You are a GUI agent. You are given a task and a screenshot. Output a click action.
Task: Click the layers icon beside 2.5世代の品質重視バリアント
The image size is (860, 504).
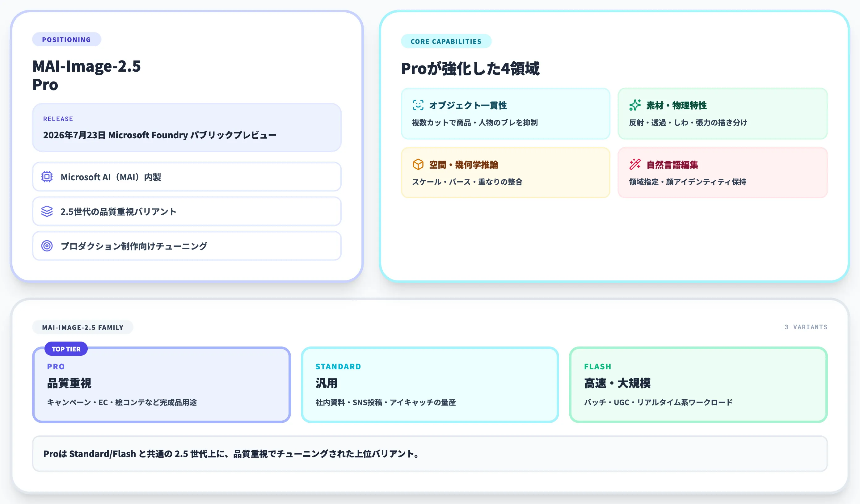(x=47, y=211)
